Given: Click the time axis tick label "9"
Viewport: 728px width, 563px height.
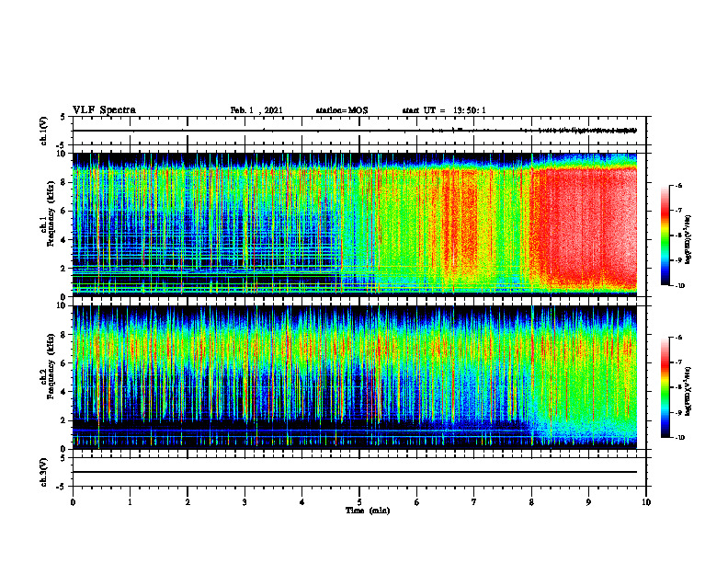Looking at the screenshot, I should pyautogui.click(x=588, y=502).
